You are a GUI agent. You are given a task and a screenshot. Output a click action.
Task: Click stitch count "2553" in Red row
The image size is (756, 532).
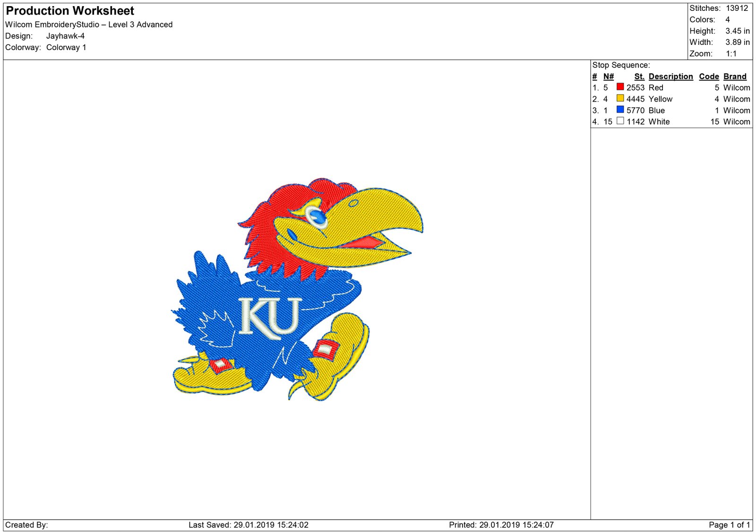click(636, 87)
